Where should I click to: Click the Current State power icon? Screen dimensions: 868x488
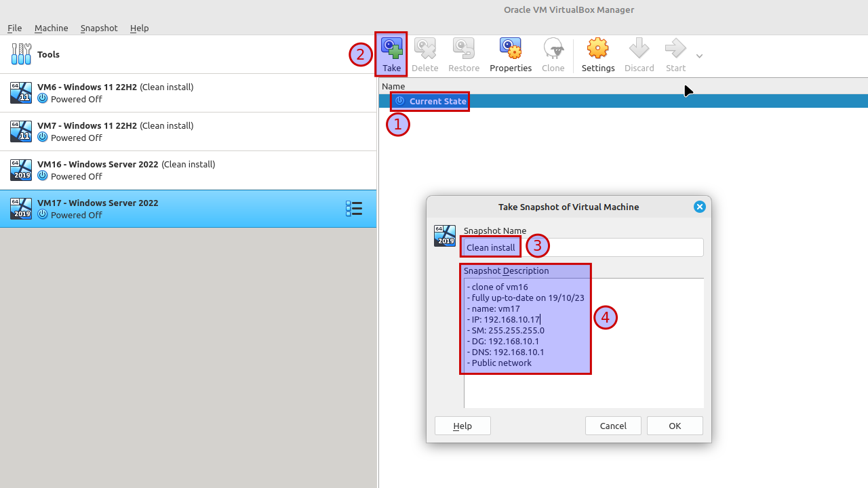pyautogui.click(x=400, y=101)
